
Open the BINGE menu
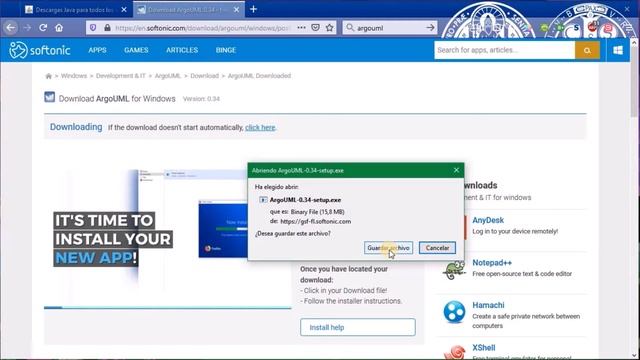click(226, 50)
